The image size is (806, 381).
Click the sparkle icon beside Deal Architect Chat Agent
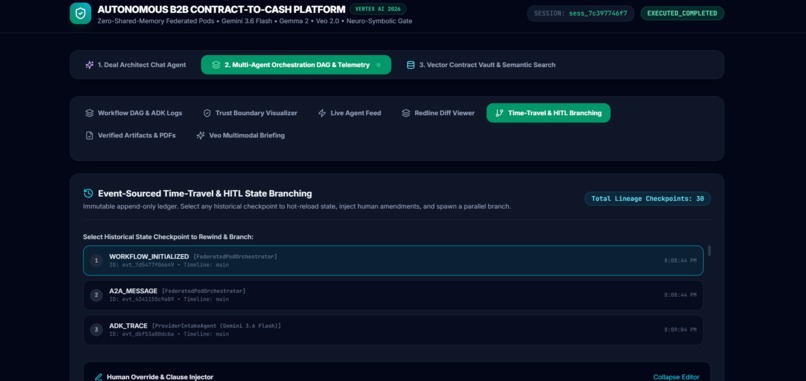(x=89, y=65)
